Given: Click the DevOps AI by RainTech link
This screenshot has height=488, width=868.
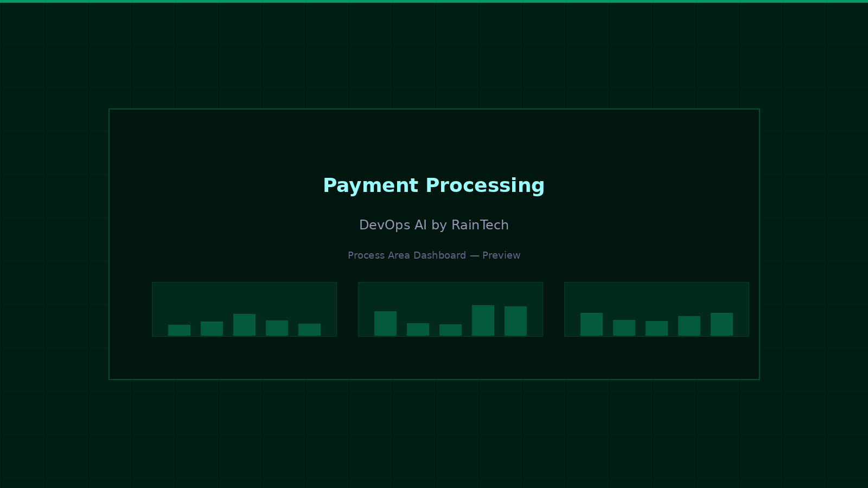Looking at the screenshot, I should [434, 225].
